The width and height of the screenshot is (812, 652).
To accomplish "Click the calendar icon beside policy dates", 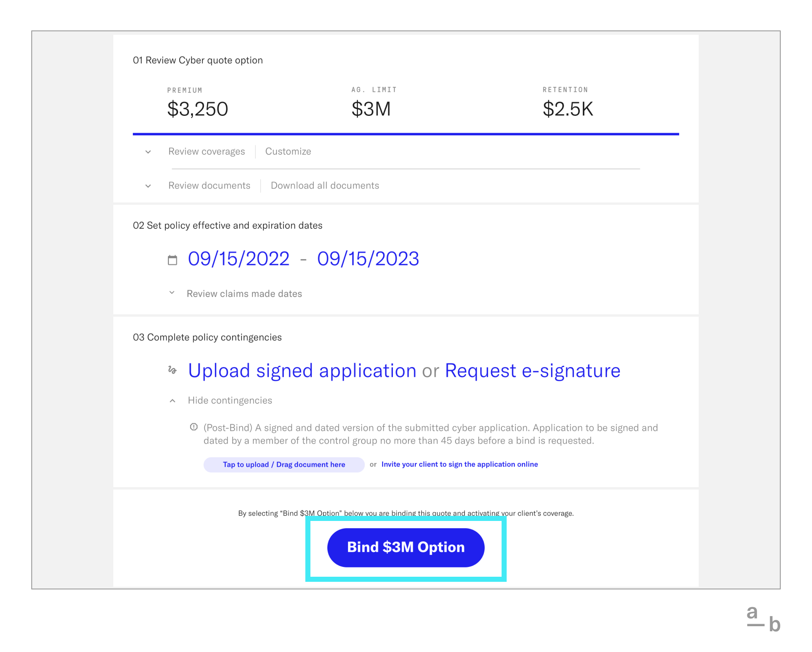I will coord(173,260).
